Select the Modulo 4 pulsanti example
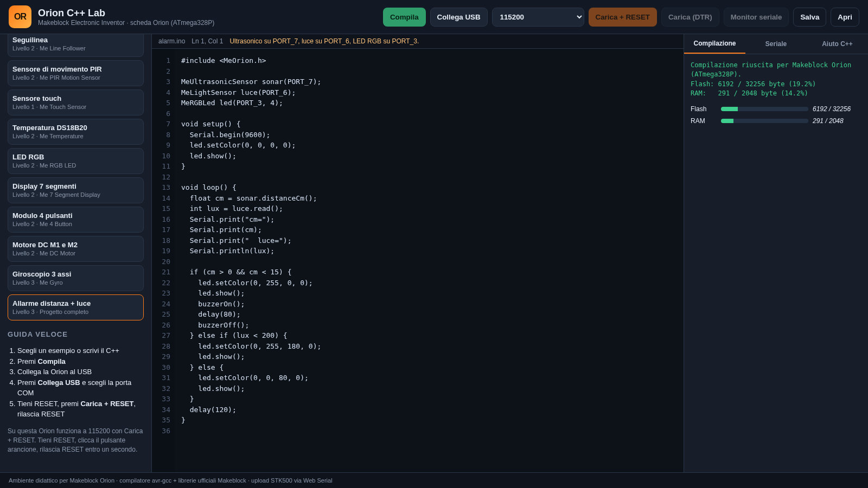The image size is (868, 488). (75, 220)
